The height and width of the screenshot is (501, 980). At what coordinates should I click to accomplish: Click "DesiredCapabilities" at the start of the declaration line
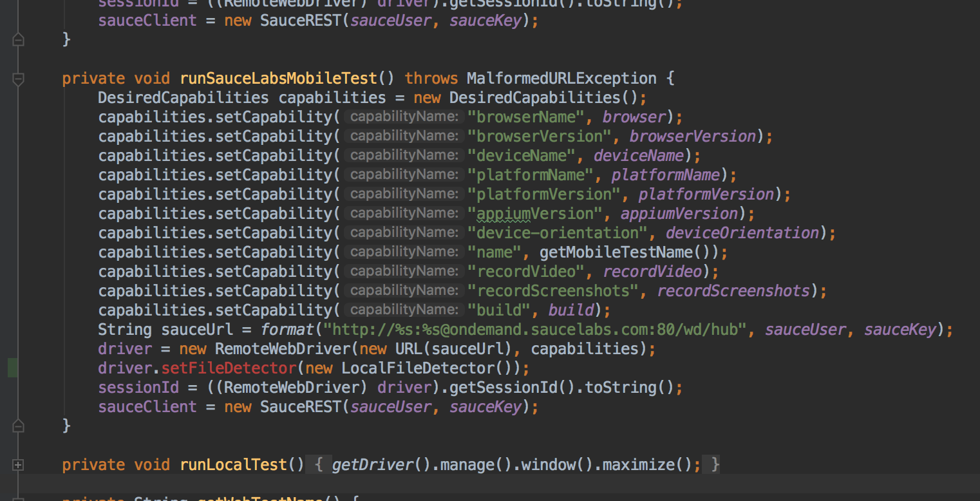(x=184, y=98)
